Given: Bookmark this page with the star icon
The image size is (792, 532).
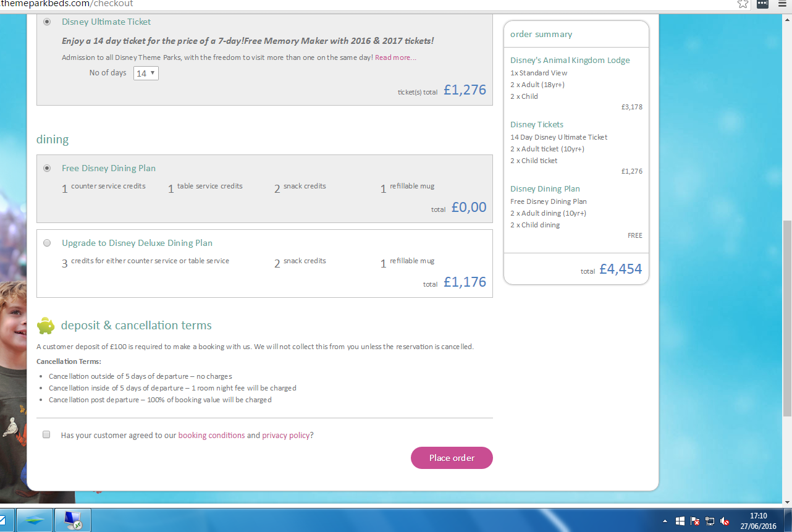Looking at the screenshot, I should pyautogui.click(x=743, y=4).
